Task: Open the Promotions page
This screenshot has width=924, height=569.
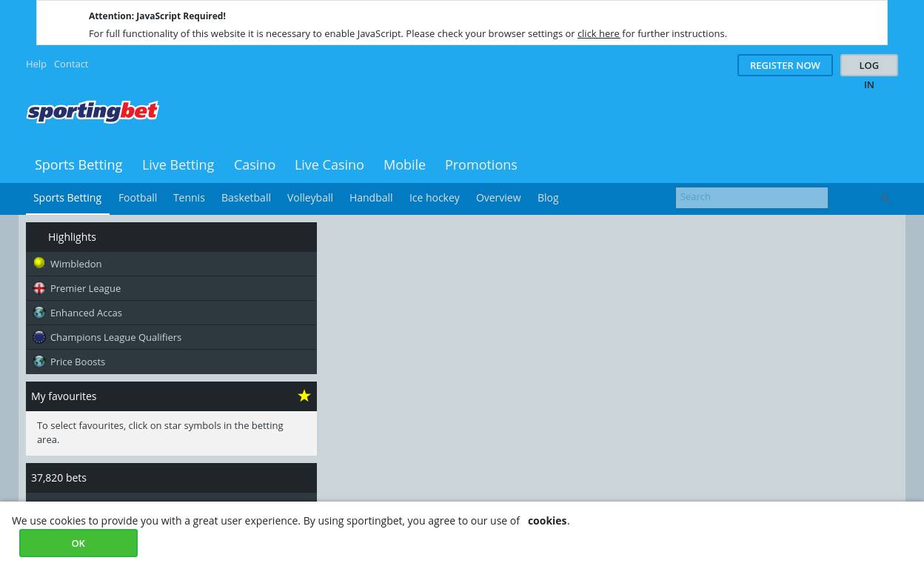Action: (x=481, y=164)
